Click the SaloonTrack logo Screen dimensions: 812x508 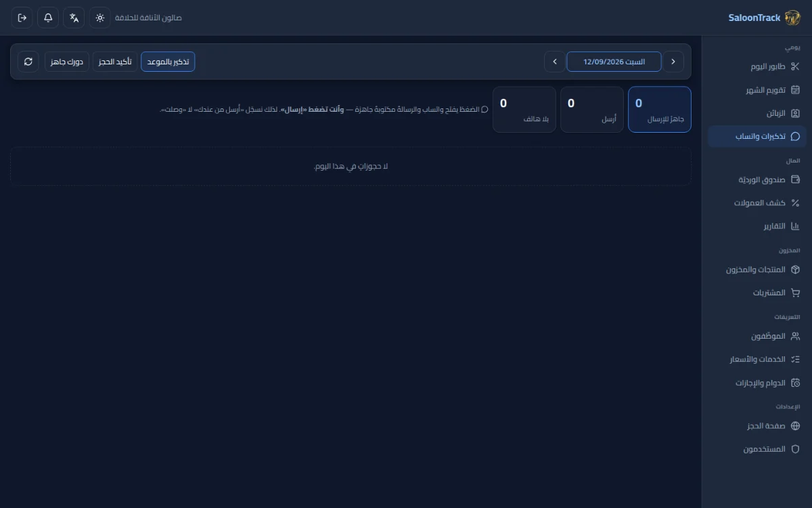(x=764, y=18)
